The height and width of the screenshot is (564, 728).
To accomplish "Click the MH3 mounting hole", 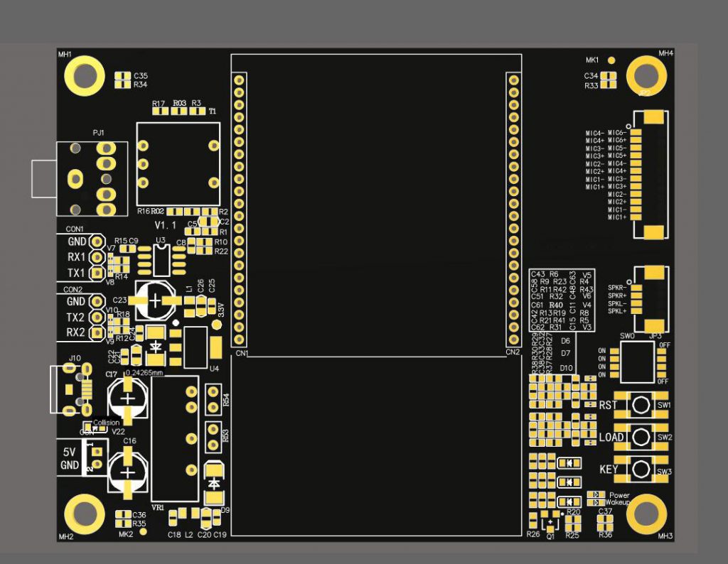I will (x=646, y=513).
